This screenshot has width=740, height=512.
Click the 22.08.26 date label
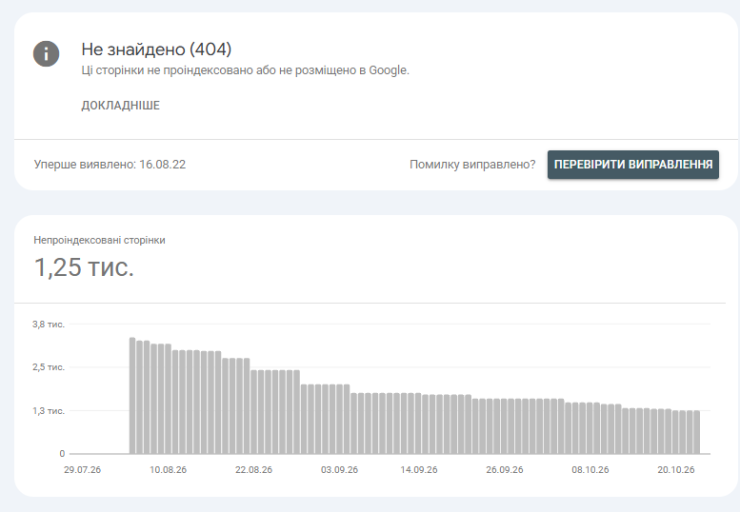[x=254, y=470]
